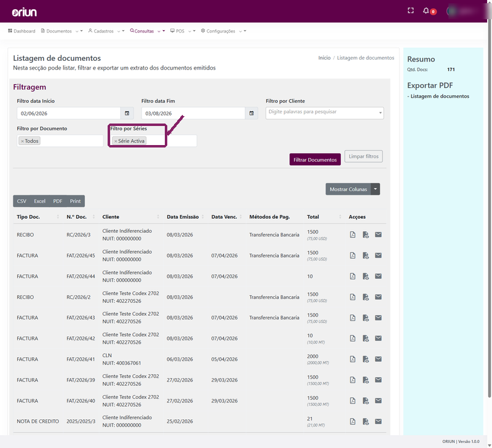
Task: Send email for FAT/2026/45 row
Action: pos(378,256)
